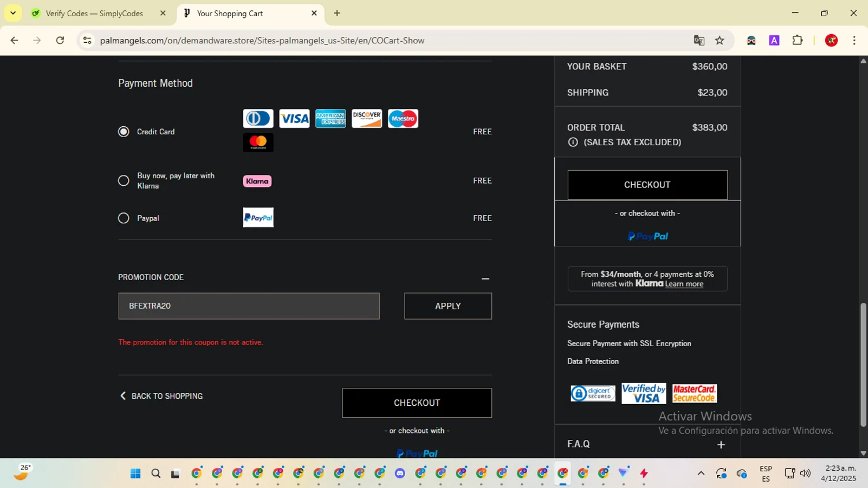
Task: Open the purple A extension icon
Action: click(774, 41)
